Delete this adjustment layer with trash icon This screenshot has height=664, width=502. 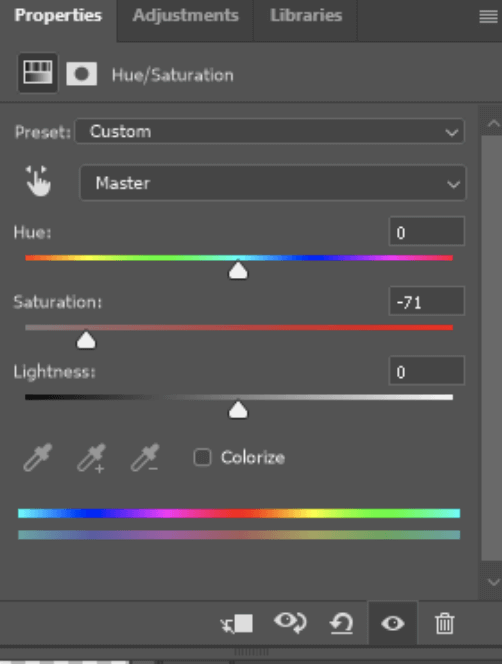[x=444, y=623]
